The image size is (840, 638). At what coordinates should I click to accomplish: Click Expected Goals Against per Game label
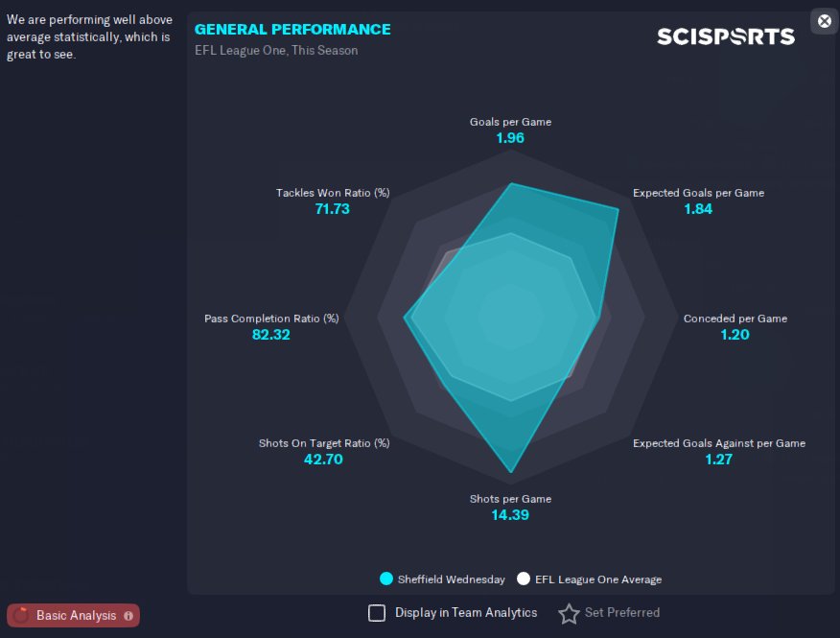click(x=719, y=443)
